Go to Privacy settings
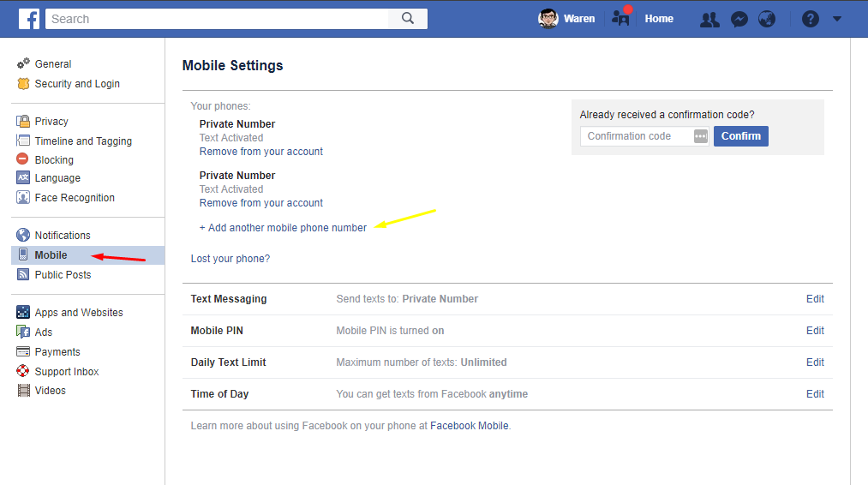The image size is (868, 485). tap(51, 122)
